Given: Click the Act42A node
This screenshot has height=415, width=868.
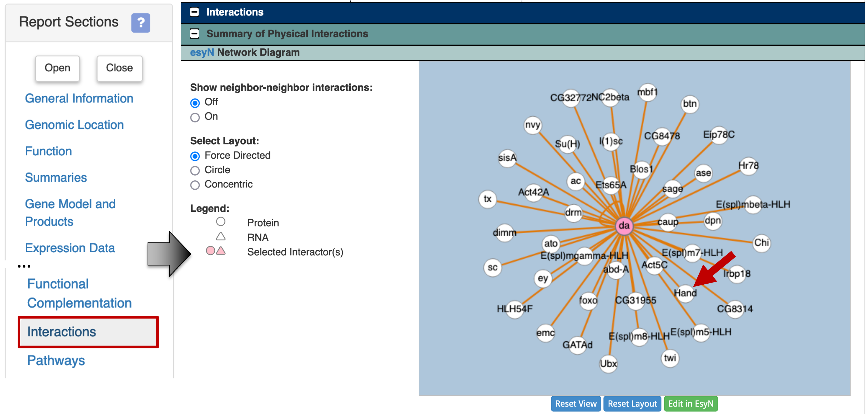Looking at the screenshot, I should pos(533,192).
